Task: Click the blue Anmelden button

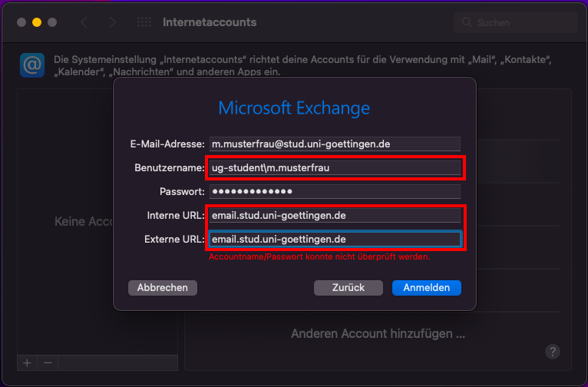Action: [426, 288]
